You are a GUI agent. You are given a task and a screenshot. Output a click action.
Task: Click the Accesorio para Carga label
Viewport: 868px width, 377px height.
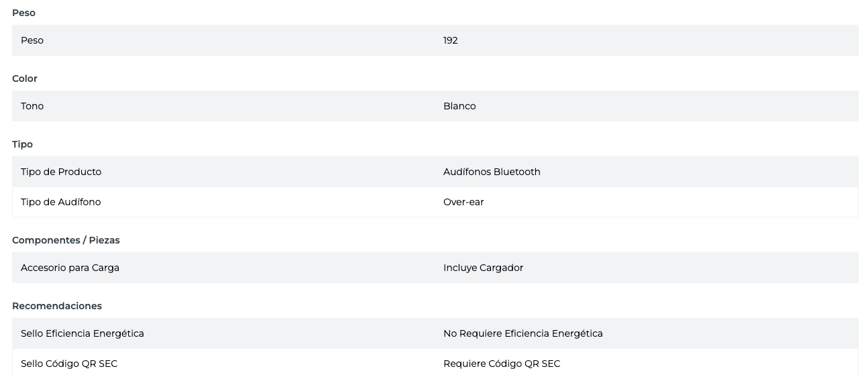coord(70,268)
